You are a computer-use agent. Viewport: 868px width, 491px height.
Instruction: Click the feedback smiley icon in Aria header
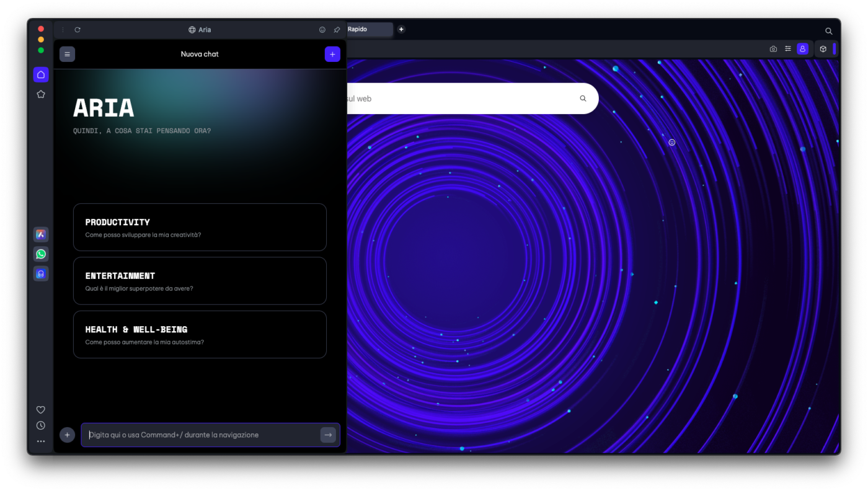(x=322, y=30)
